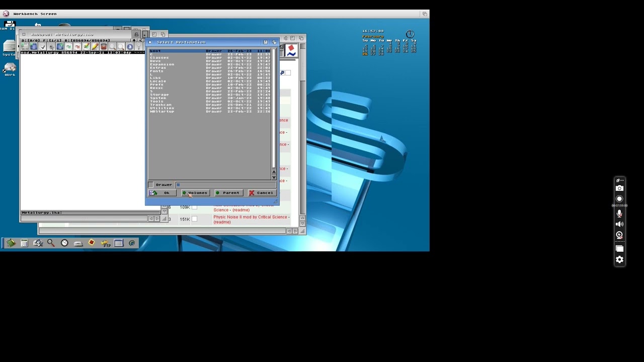Viewport: 644px width, 362px height.
Task: Click left scroll arrow of browser window bottom
Action: click(289, 231)
